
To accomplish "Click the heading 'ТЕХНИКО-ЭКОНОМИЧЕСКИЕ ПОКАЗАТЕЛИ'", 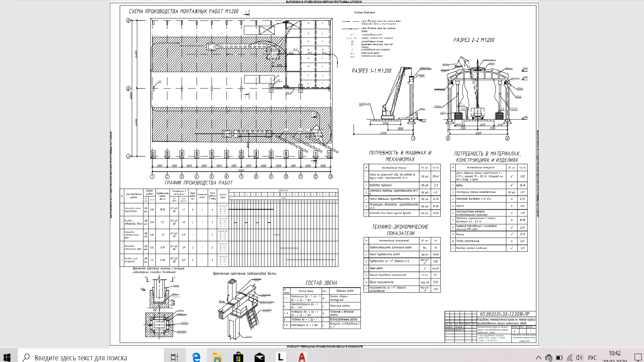I will pyautogui.click(x=400, y=230).
